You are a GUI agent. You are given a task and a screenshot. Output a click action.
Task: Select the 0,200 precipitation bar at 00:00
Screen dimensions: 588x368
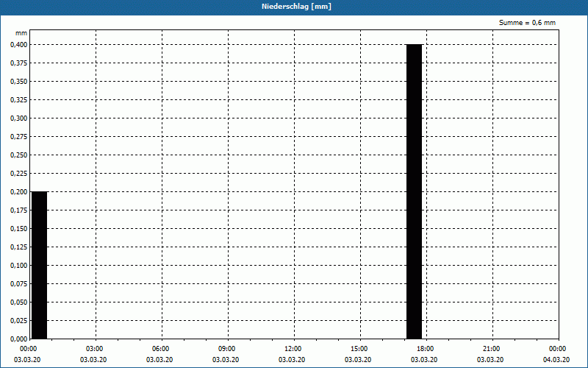pyautogui.click(x=40, y=265)
